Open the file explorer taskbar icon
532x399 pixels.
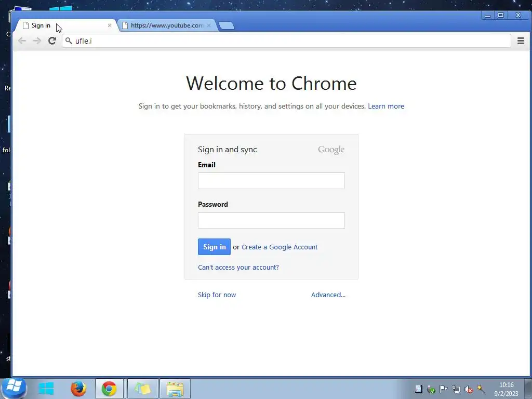pos(175,389)
